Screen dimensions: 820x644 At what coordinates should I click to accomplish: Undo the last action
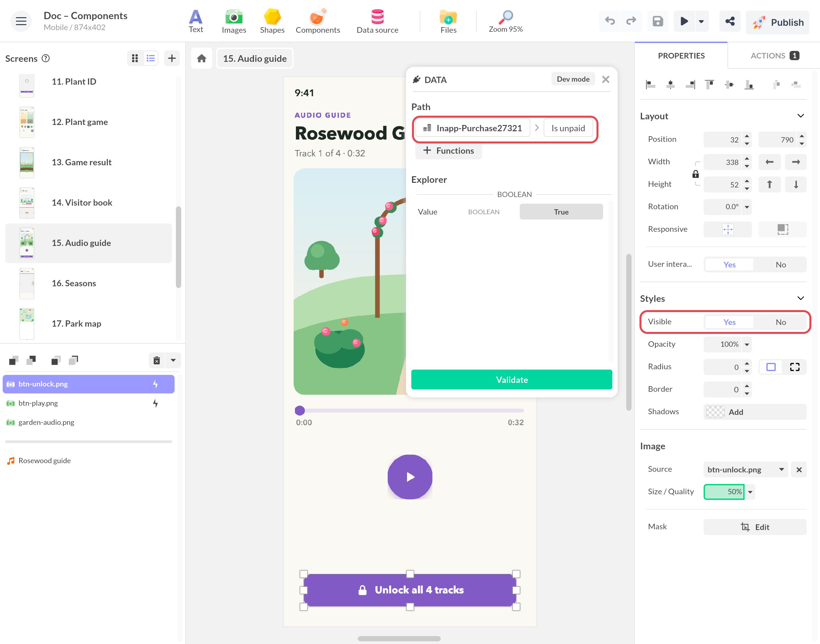click(610, 21)
